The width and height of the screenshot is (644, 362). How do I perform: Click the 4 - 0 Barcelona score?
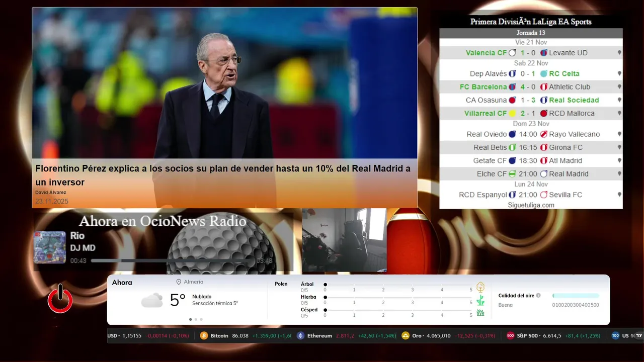[528, 87]
